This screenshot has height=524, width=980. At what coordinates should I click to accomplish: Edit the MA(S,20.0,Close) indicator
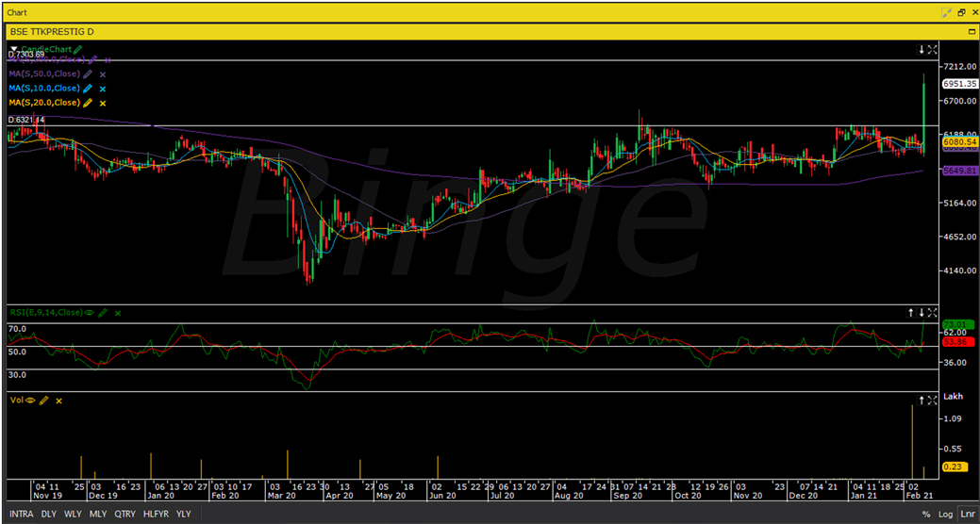88,103
